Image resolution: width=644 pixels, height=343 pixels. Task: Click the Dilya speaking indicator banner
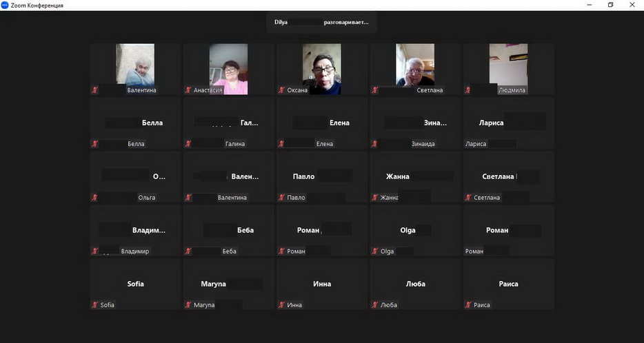coord(321,22)
